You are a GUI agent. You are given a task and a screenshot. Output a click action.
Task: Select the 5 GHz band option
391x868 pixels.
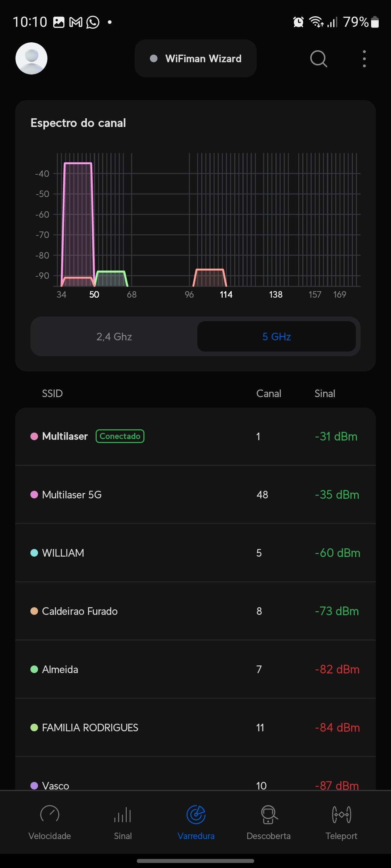277,337
